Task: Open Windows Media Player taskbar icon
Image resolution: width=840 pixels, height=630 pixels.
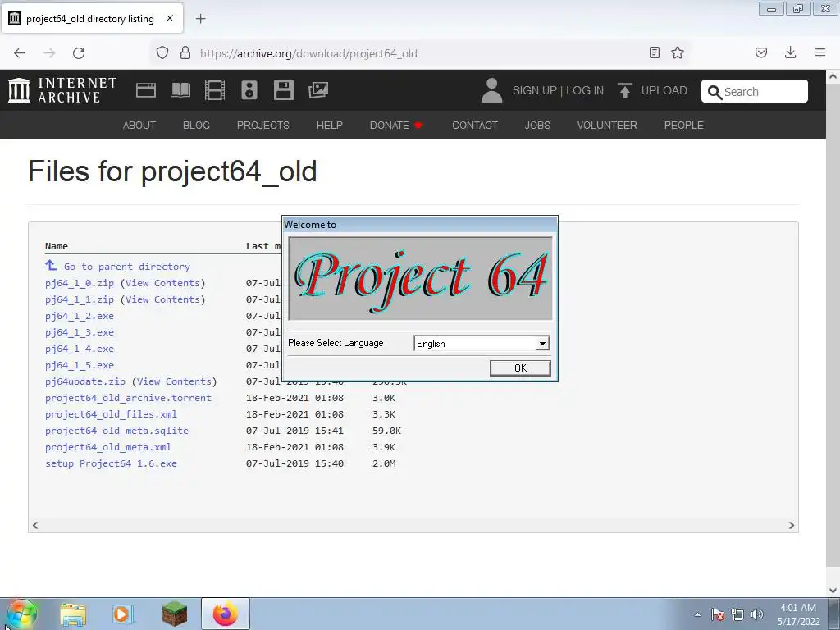Action: 123,614
